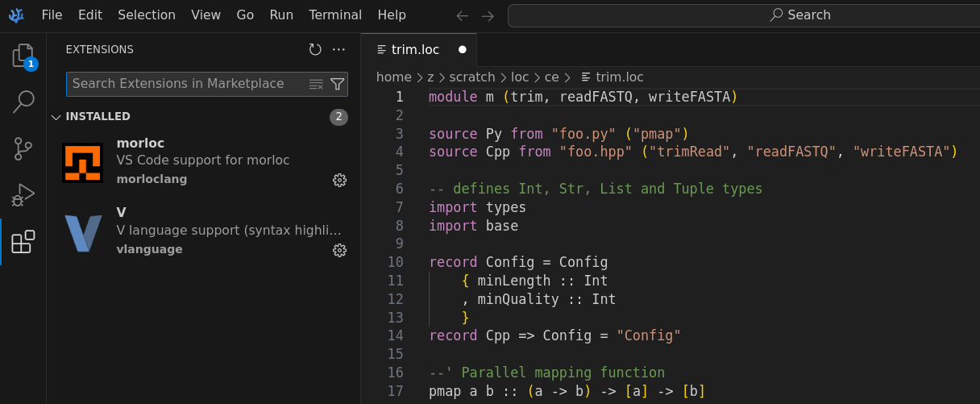
Task: Click the morloc extension logo
Action: pyautogui.click(x=82, y=163)
